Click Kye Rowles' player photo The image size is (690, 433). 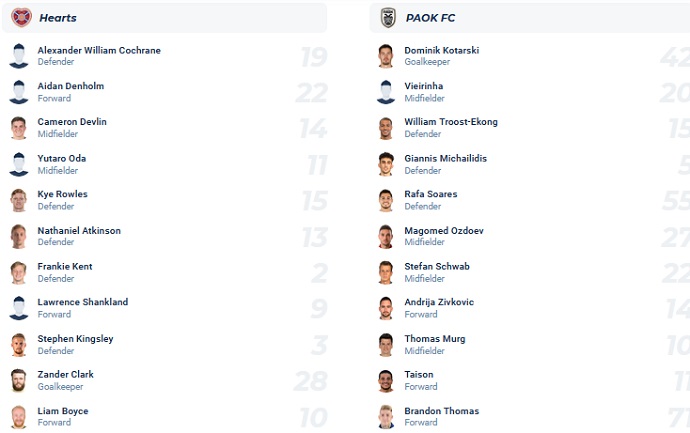click(19, 200)
